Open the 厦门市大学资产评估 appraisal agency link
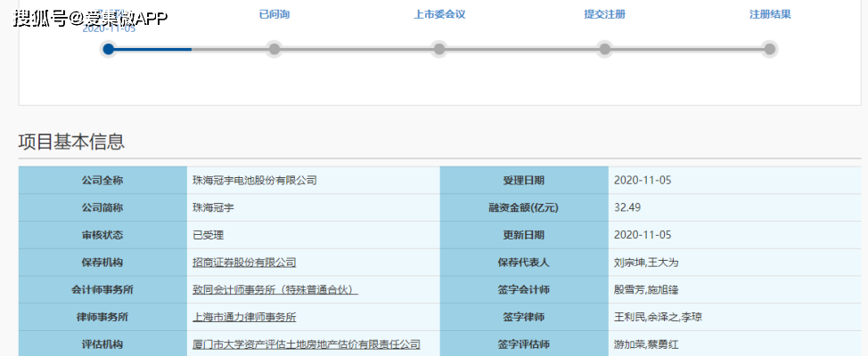 click(x=306, y=344)
